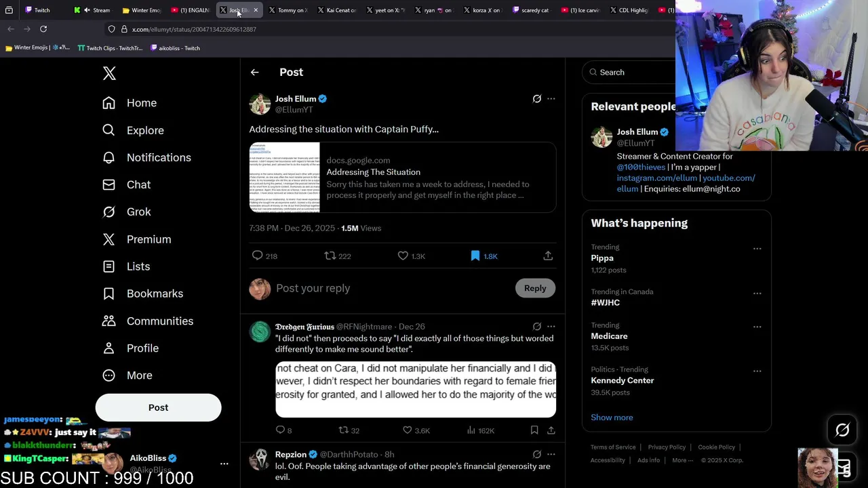The width and height of the screenshot is (868, 488).
Task: Click Grok icon on Repzion's reply
Action: point(536,454)
